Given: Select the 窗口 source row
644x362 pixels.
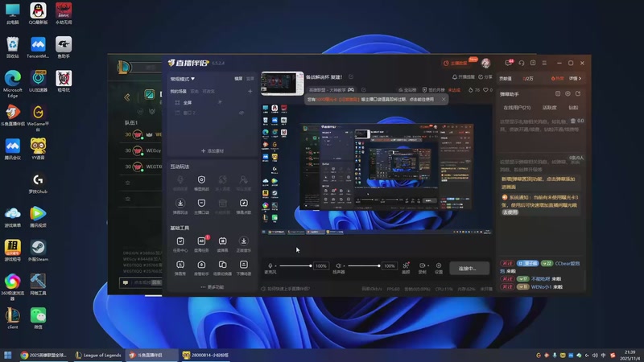Looking at the screenshot, I should point(213,113).
